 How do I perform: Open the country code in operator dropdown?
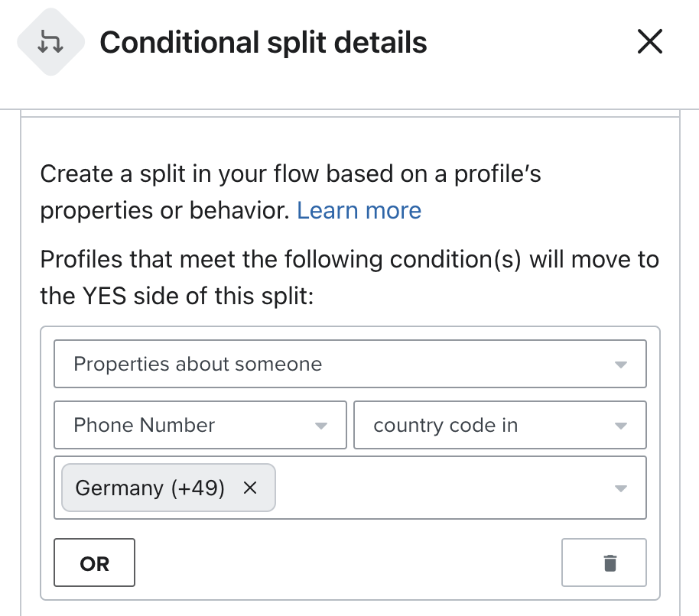tap(499, 425)
